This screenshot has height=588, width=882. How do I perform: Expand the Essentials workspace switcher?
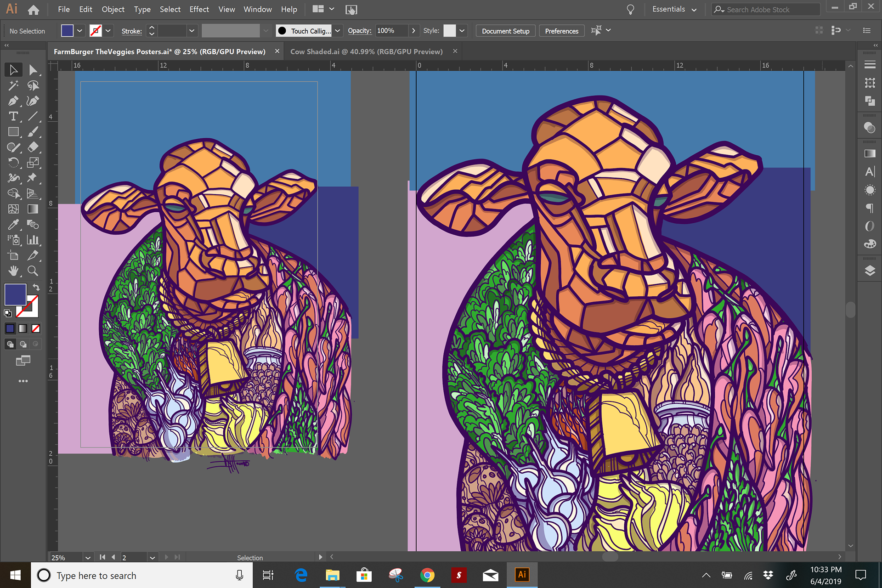pos(674,9)
